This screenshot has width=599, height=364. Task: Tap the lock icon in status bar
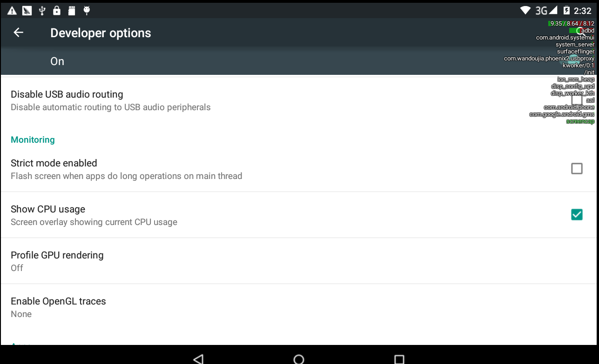pos(57,10)
